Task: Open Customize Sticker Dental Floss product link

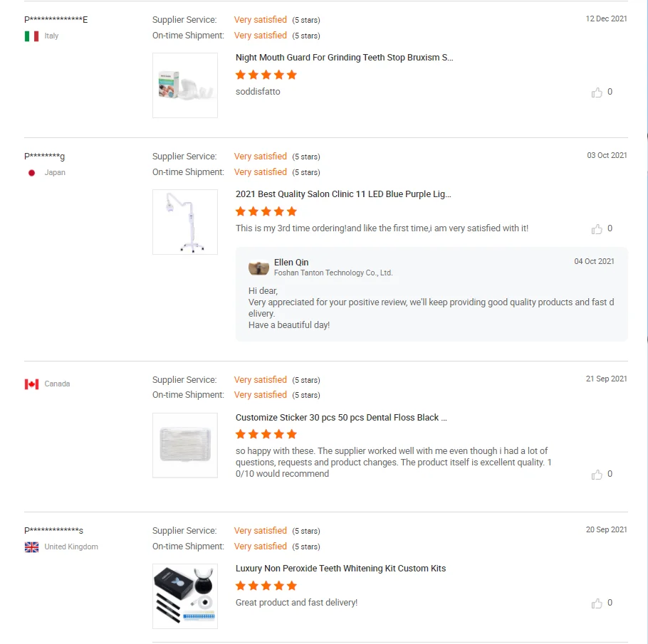Action: click(x=341, y=418)
